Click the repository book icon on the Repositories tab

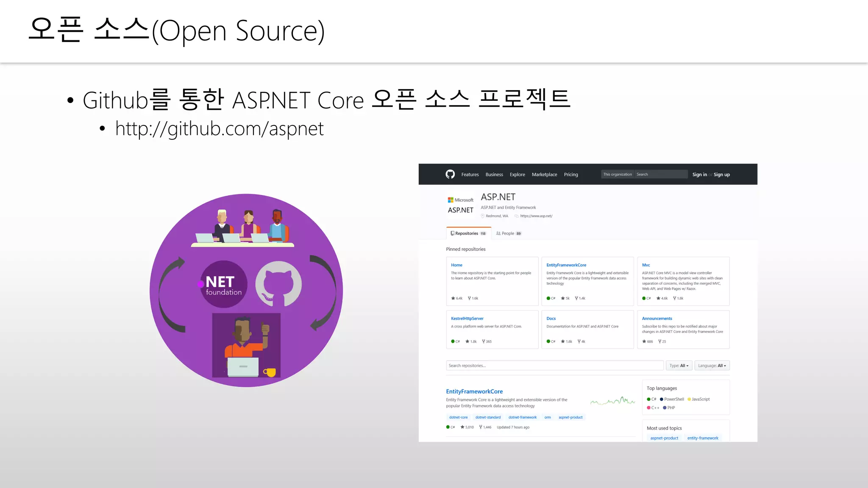[x=452, y=233]
